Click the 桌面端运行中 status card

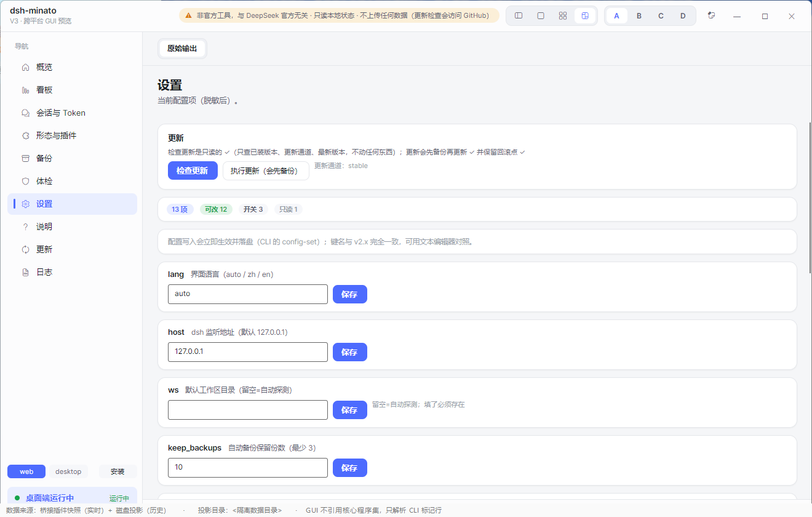click(72, 496)
